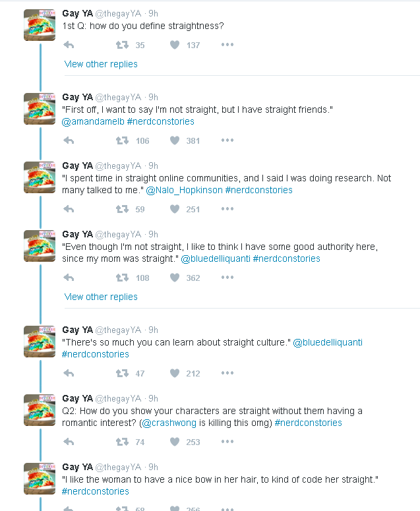420x511 pixels.
Task: Like the tweet with 362 likes
Action: pos(175,278)
